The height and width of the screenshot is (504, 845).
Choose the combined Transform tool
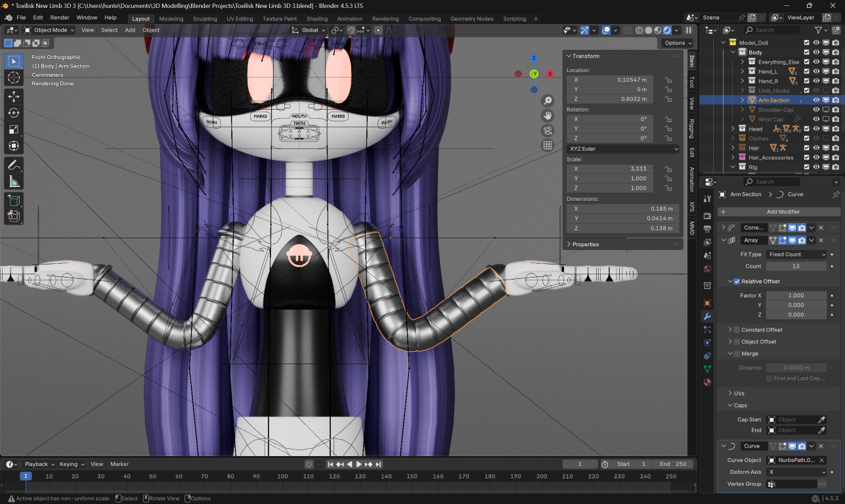point(14,146)
